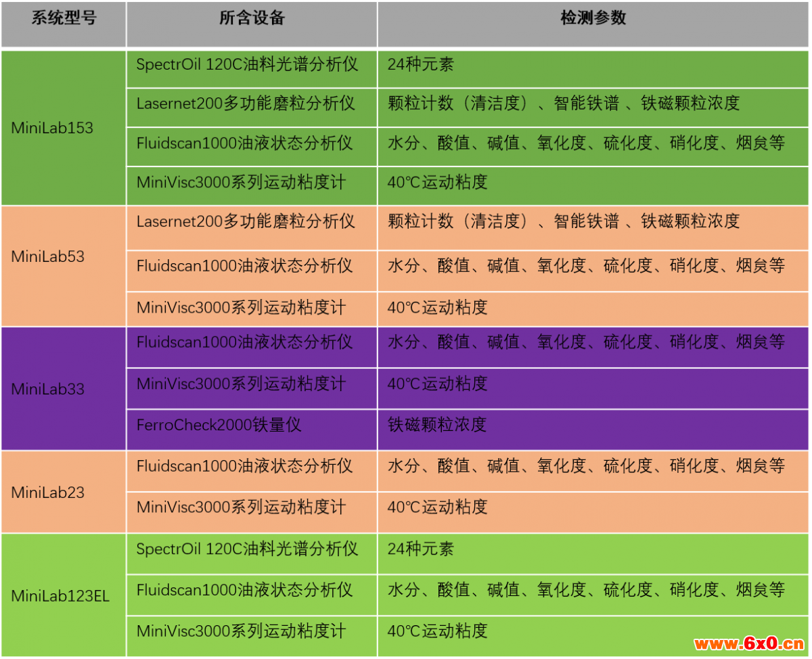Click MiniVisc3000系列运动粘度计 in MiniLab23 group

(x=252, y=512)
